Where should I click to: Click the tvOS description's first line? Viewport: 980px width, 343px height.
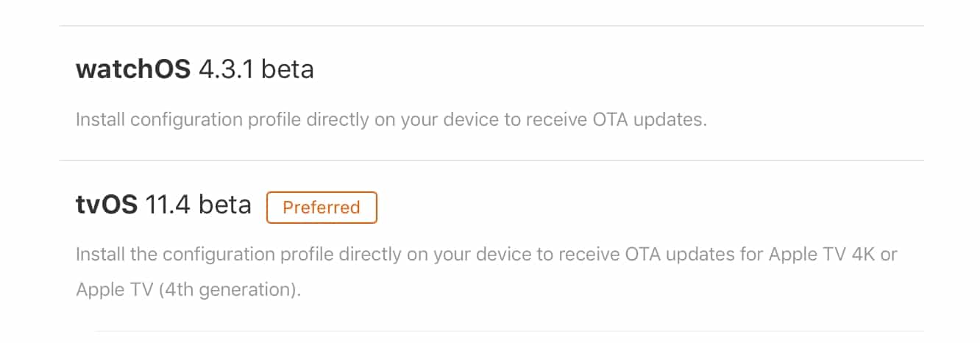pos(486,255)
